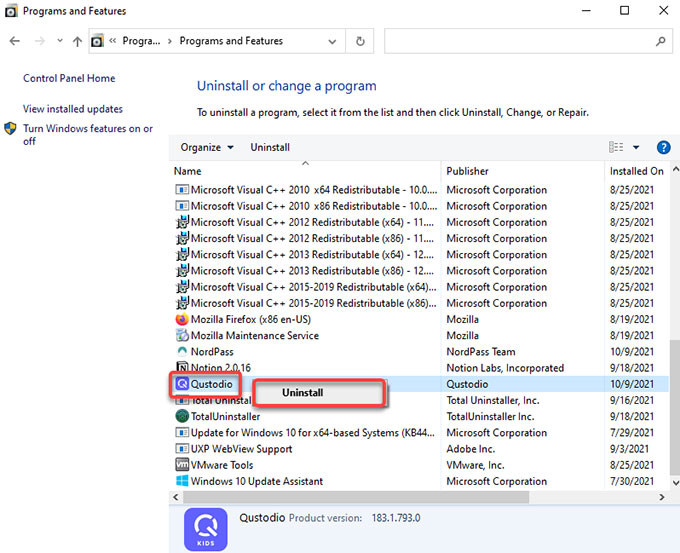The image size is (680, 553).
Task: Select Visual C++ 2012 Redistributable (x64) icon
Action: (x=182, y=222)
